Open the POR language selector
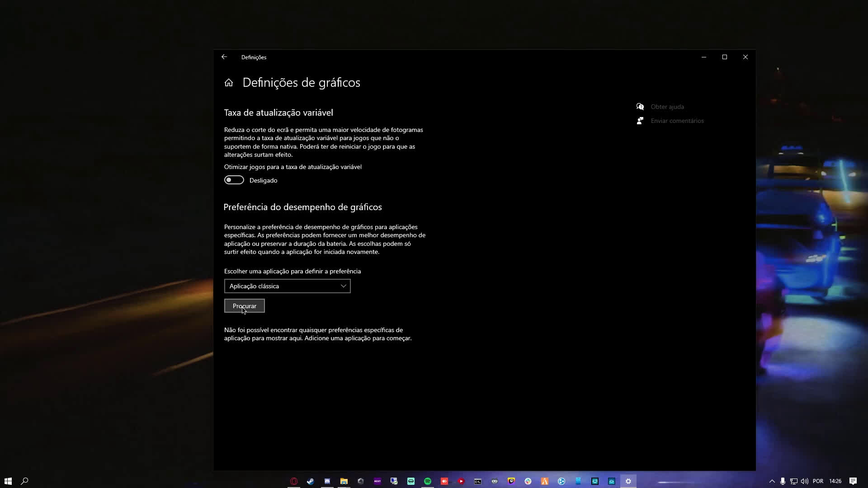 tap(818, 481)
